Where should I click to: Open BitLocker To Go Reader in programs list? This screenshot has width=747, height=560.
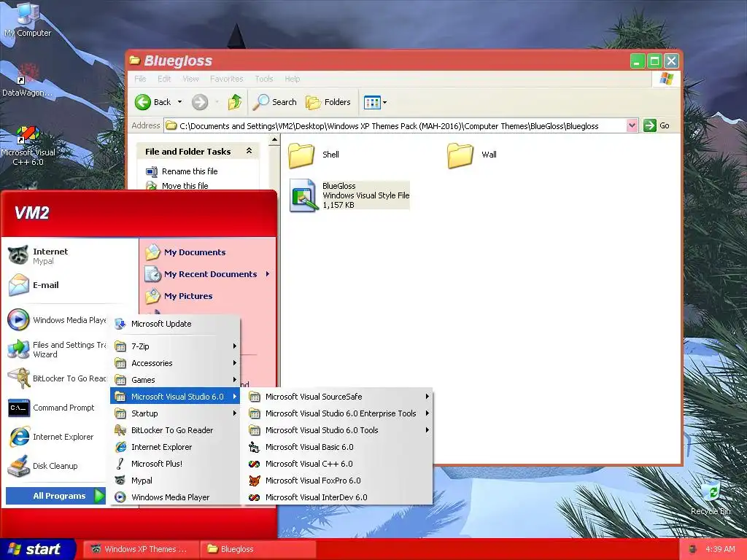coord(175,430)
